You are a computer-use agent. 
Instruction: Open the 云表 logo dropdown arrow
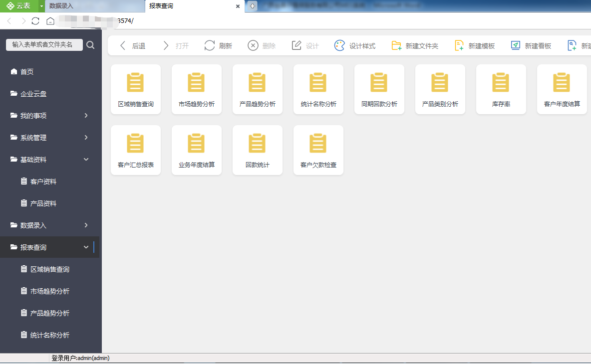41,6
